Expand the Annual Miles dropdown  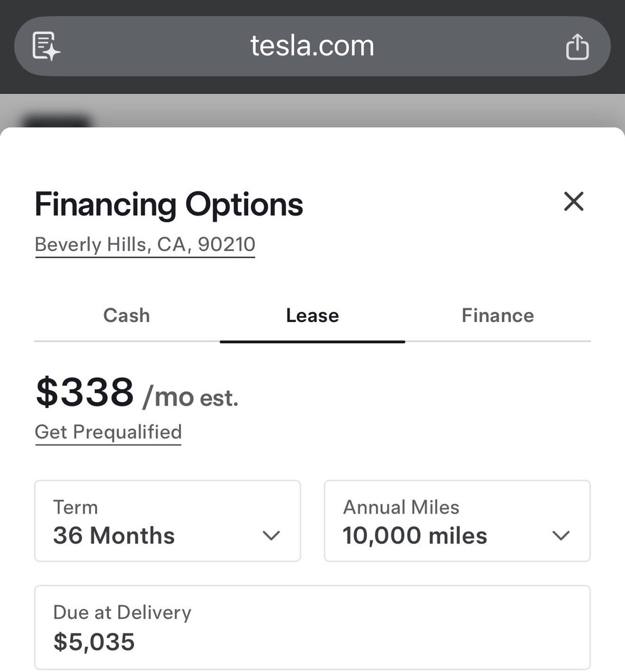click(x=457, y=521)
